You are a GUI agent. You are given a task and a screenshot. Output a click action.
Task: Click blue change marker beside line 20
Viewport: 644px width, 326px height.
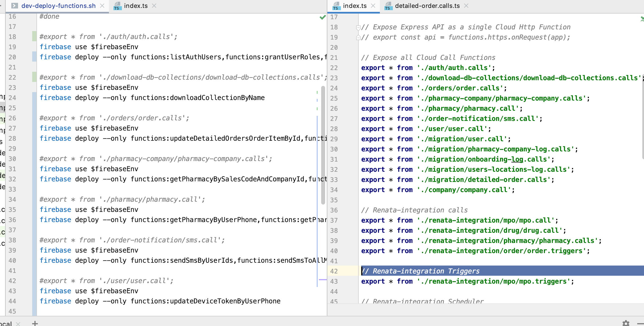tap(34, 57)
